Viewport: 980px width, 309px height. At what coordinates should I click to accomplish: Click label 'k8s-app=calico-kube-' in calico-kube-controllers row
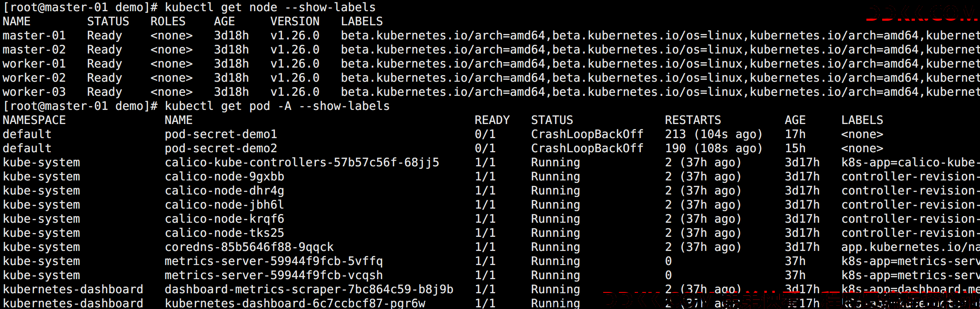tap(910, 163)
